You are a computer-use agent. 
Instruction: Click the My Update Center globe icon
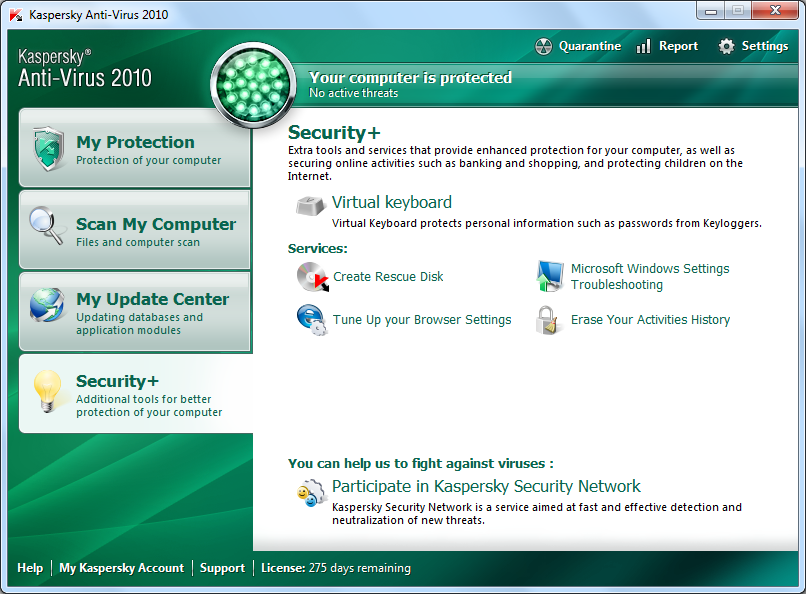pyautogui.click(x=47, y=305)
